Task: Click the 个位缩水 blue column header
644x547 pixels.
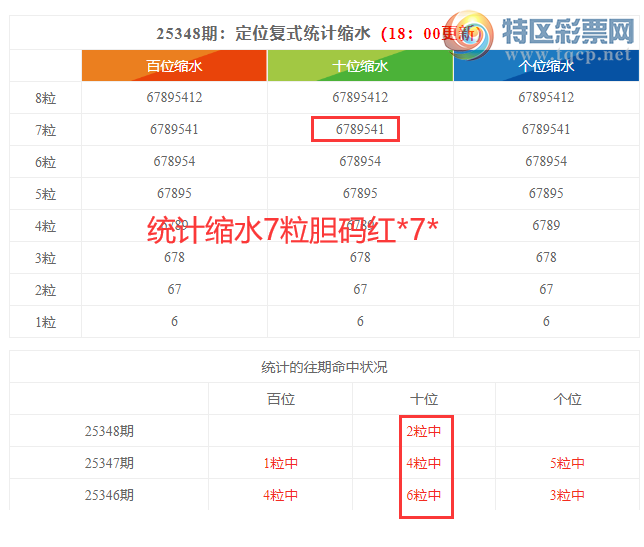Action: (x=546, y=66)
